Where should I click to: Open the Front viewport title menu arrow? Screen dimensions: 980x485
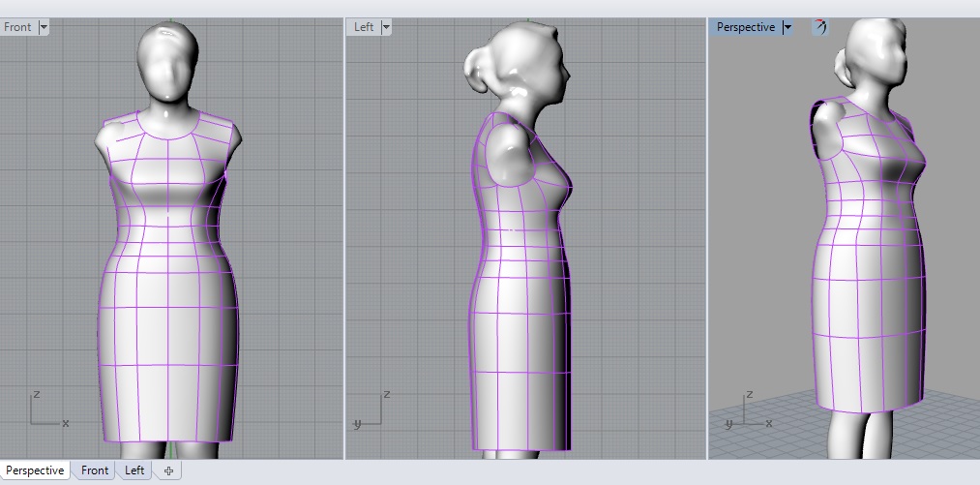[x=44, y=27]
